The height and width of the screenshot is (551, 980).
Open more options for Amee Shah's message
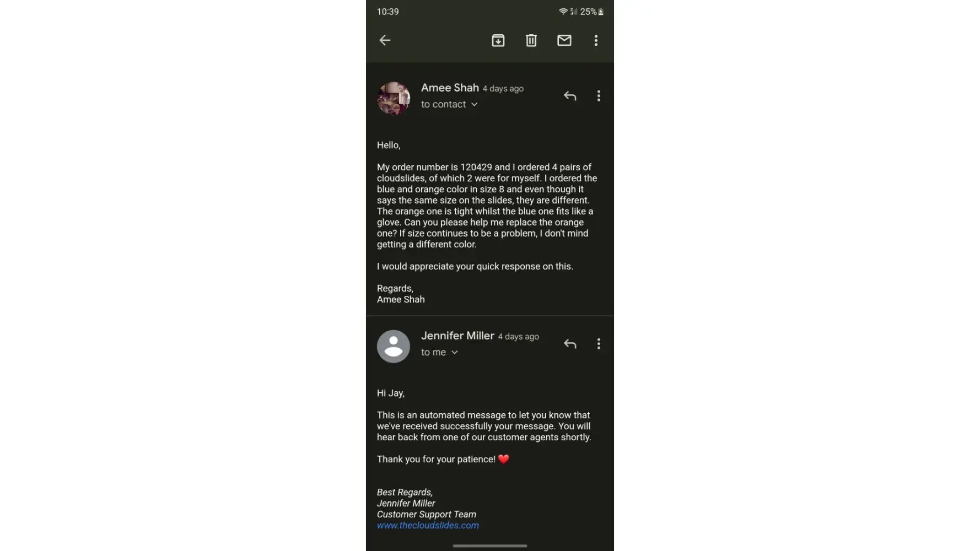click(599, 96)
